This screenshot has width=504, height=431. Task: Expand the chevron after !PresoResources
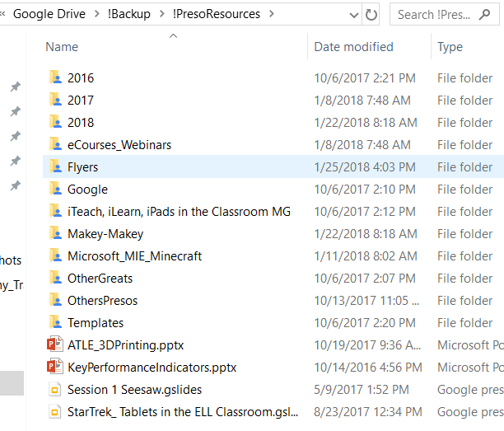(x=272, y=14)
